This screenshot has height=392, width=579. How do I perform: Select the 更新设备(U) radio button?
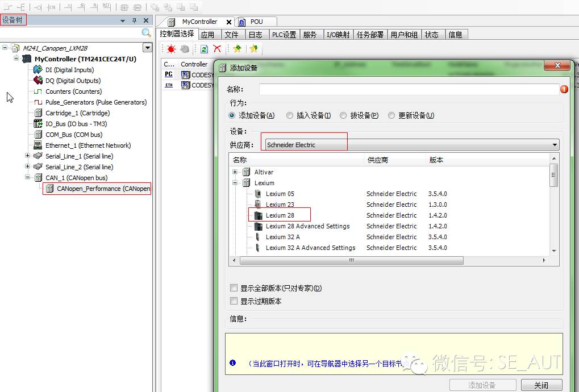coord(391,115)
